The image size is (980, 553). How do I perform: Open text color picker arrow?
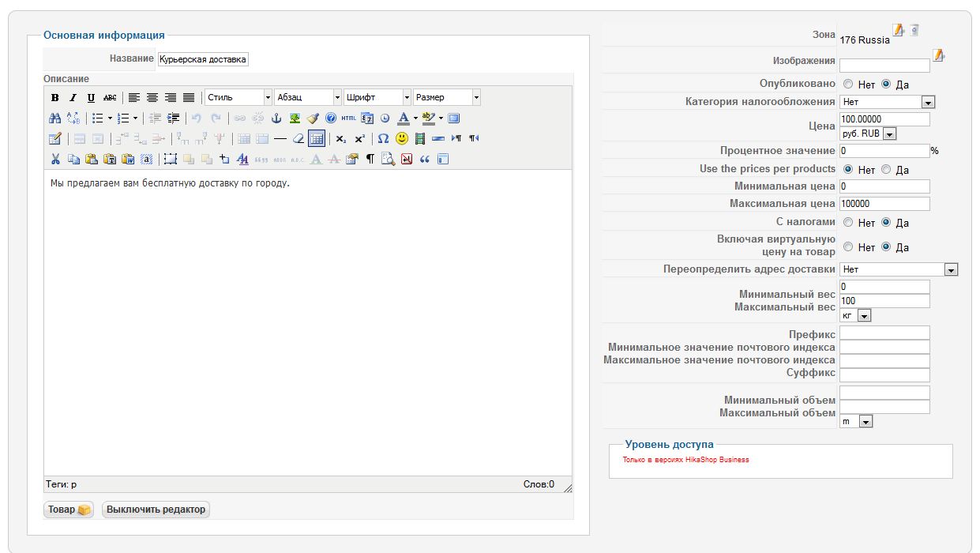point(415,118)
